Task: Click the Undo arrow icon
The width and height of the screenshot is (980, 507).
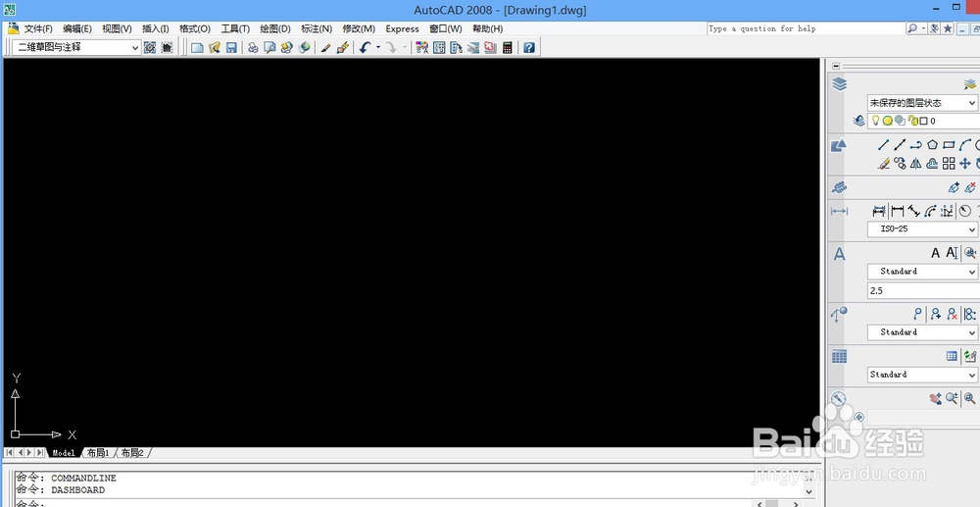Action: (365, 47)
